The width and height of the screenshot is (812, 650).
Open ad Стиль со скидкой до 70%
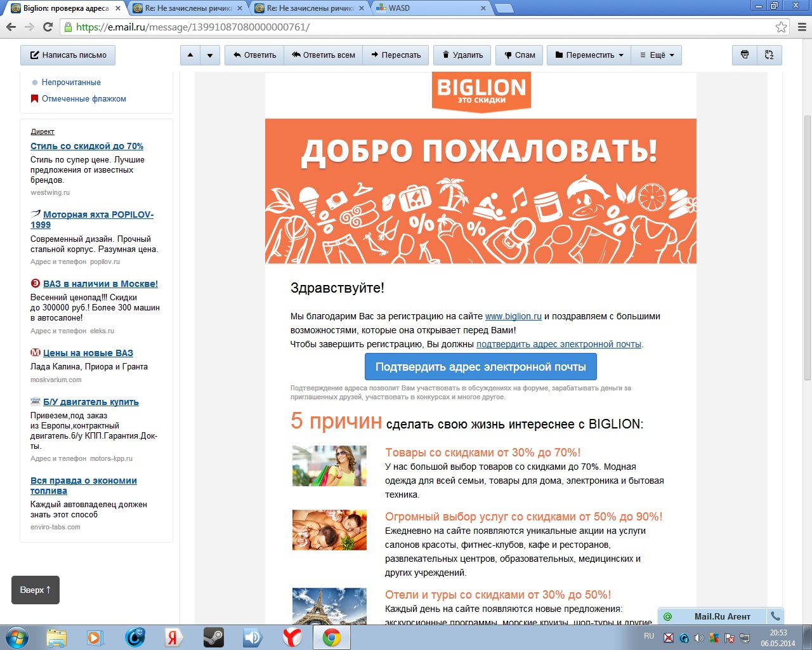pyautogui.click(x=87, y=146)
